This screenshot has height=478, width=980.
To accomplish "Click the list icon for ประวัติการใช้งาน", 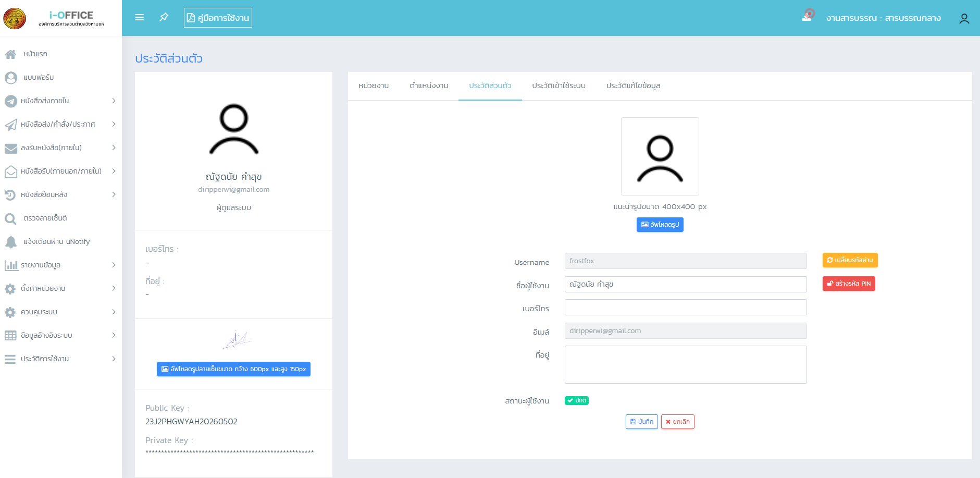I will (x=10, y=359).
